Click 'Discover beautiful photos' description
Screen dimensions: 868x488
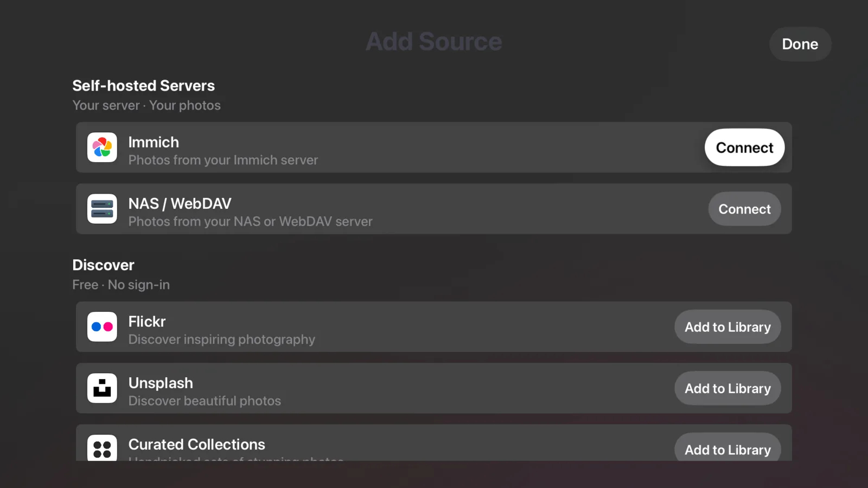point(205,401)
